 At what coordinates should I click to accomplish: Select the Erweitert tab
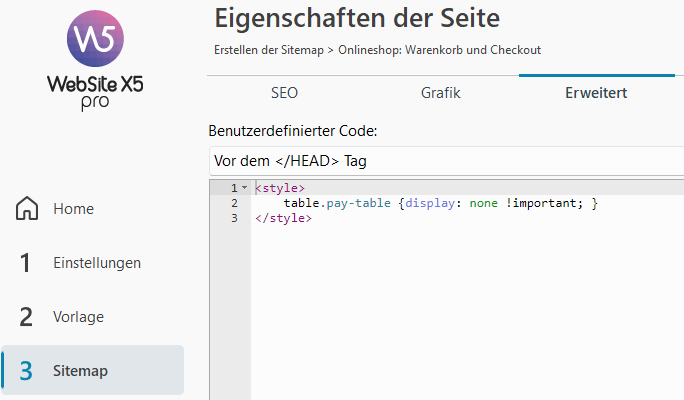[596, 93]
